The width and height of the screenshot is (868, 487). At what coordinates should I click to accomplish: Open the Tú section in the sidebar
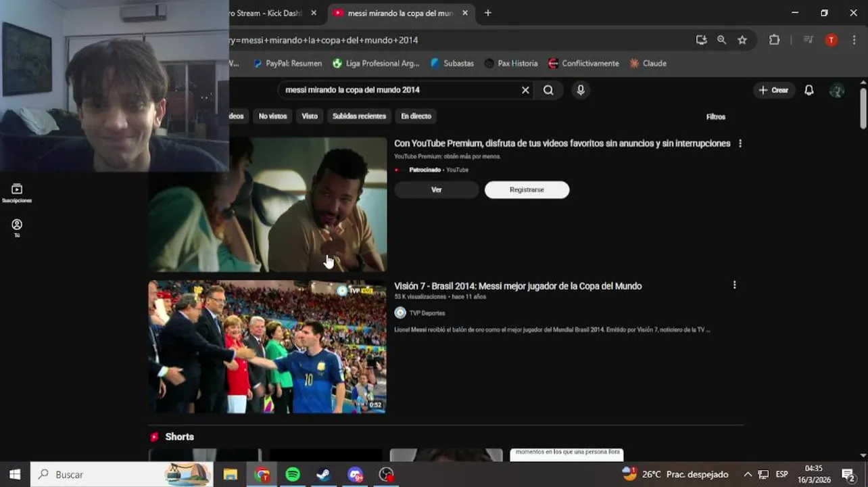17,228
